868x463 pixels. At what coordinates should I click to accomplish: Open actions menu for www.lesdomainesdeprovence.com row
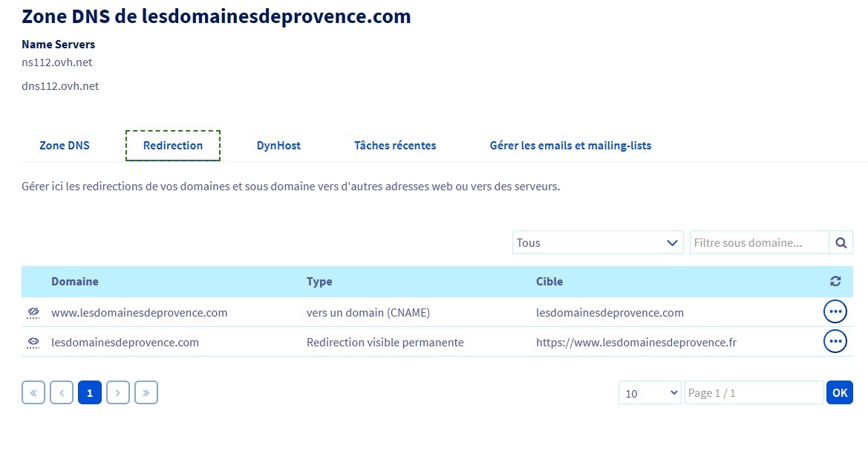point(835,312)
